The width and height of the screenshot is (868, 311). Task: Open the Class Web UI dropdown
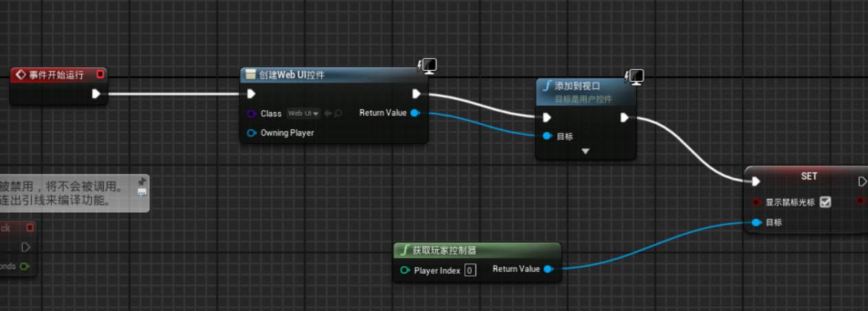pyautogui.click(x=303, y=114)
